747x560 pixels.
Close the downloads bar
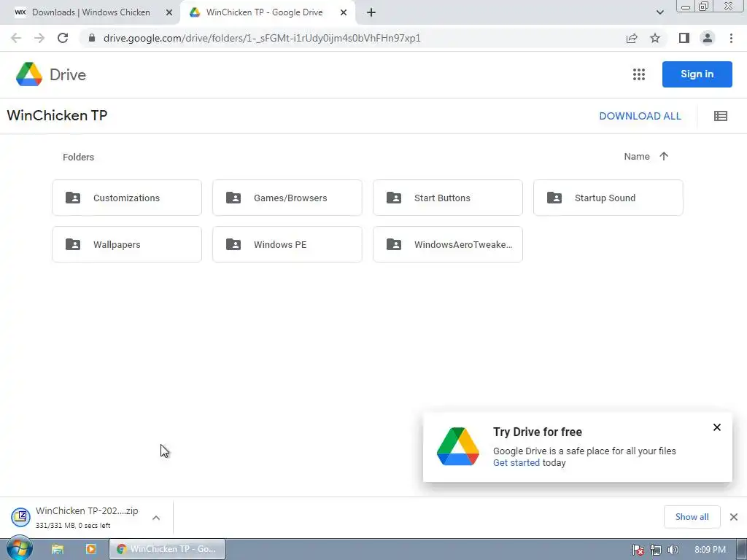(x=734, y=517)
